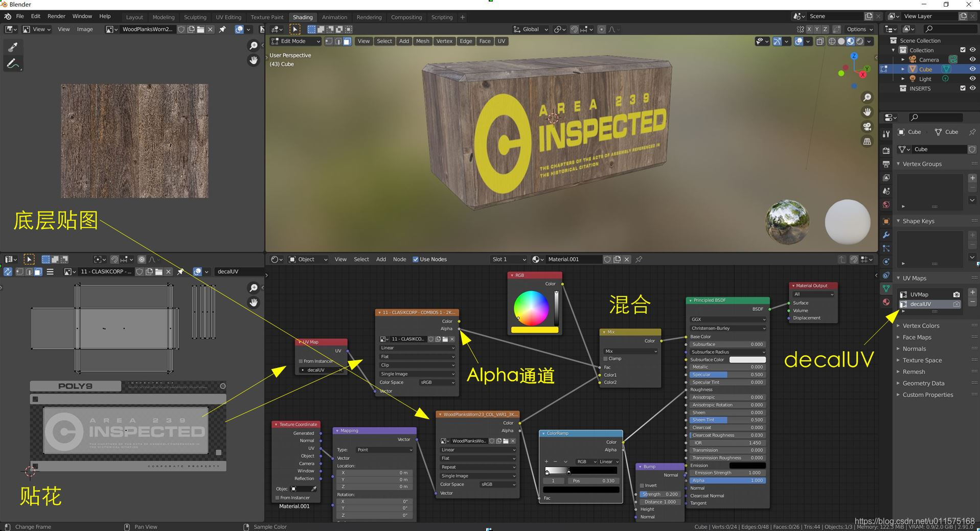The width and height of the screenshot is (980, 531).
Task: Click the yellow color bar in RGB node
Action: pyautogui.click(x=535, y=330)
